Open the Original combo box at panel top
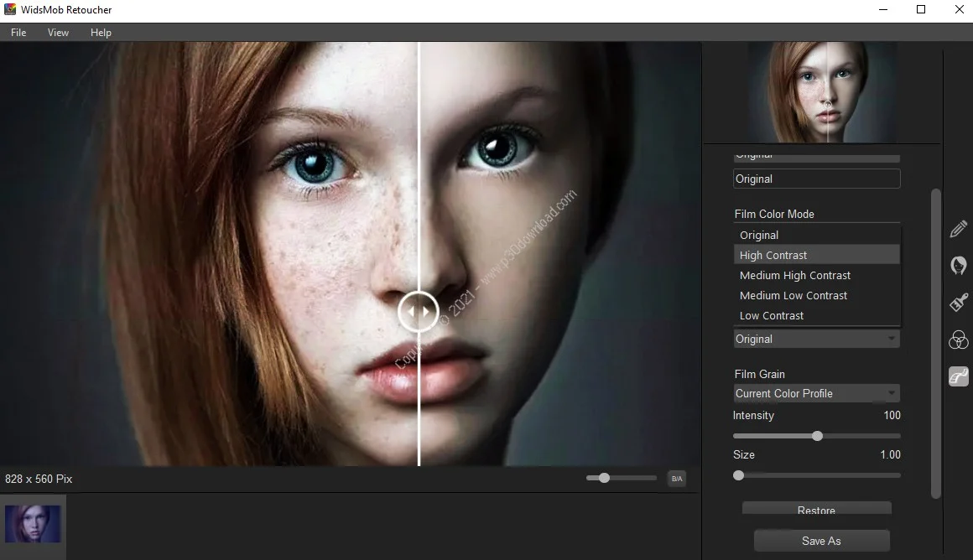Viewport: 973px width, 560px height. pyautogui.click(x=815, y=179)
